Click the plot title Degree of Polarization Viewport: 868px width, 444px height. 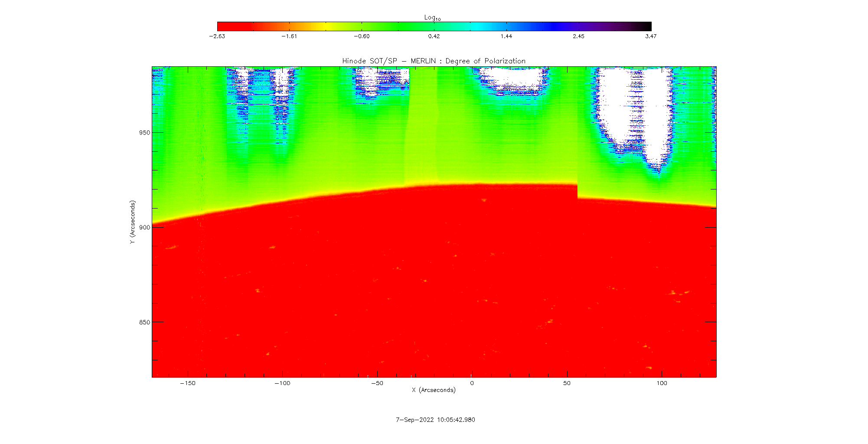[434, 61]
